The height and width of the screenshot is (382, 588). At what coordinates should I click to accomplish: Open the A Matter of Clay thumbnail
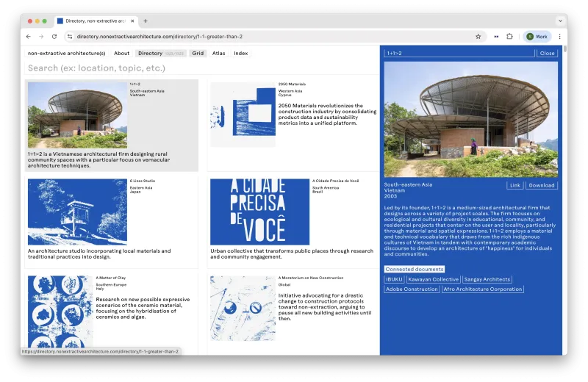[60, 311]
